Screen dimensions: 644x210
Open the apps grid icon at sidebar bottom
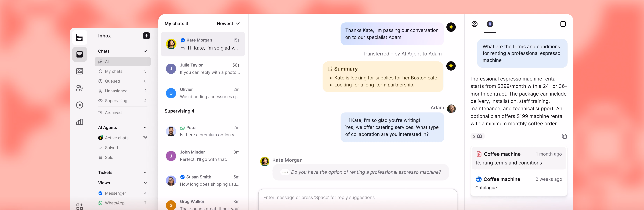point(79,206)
